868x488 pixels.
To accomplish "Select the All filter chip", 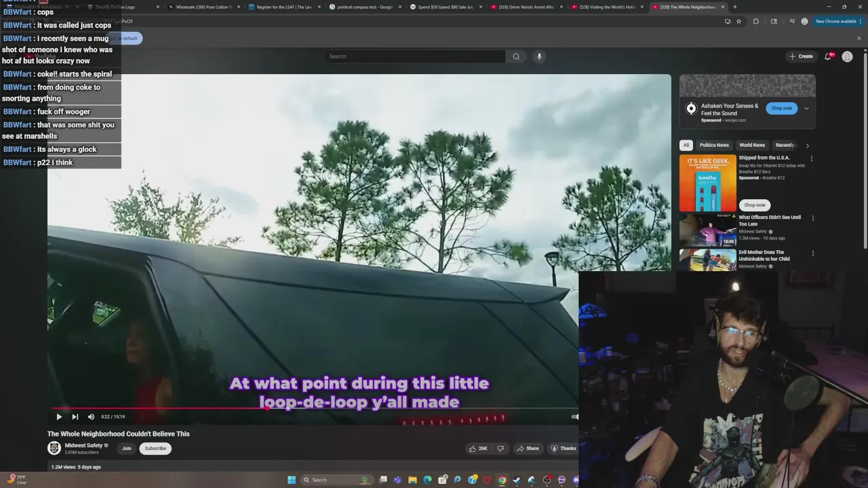I will pyautogui.click(x=686, y=145).
